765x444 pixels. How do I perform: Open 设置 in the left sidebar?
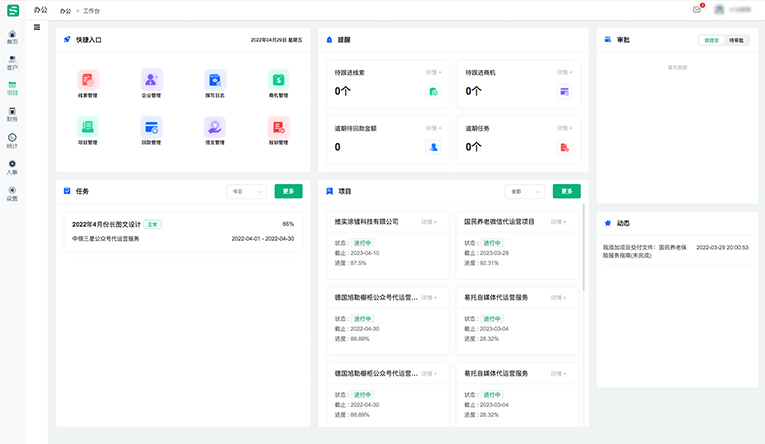[x=12, y=193]
